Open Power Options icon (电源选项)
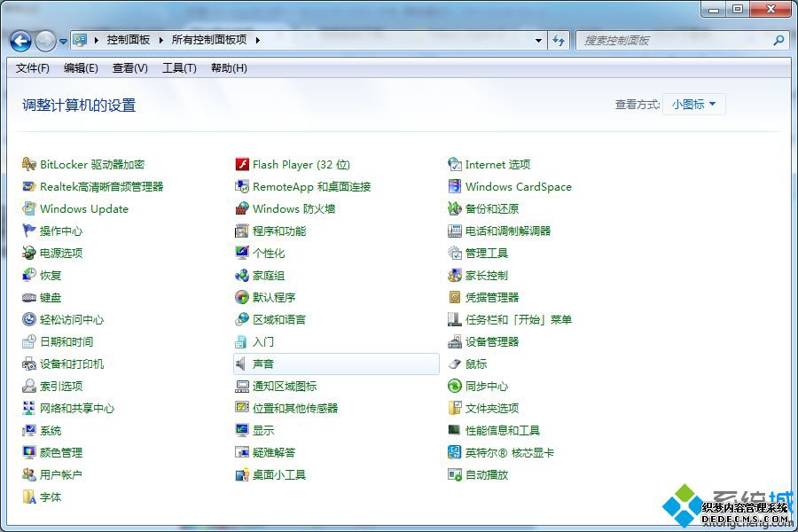 coord(29,253)
